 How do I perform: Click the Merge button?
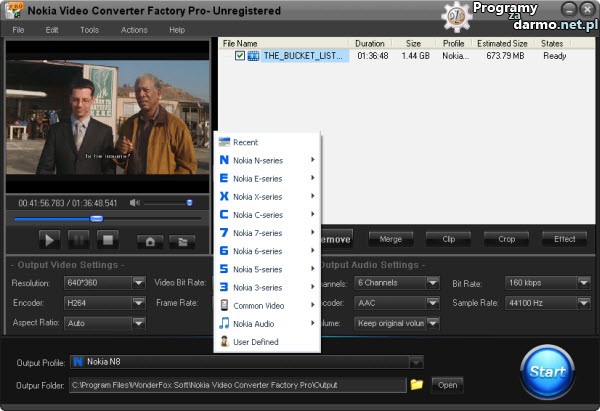(390, 239)
